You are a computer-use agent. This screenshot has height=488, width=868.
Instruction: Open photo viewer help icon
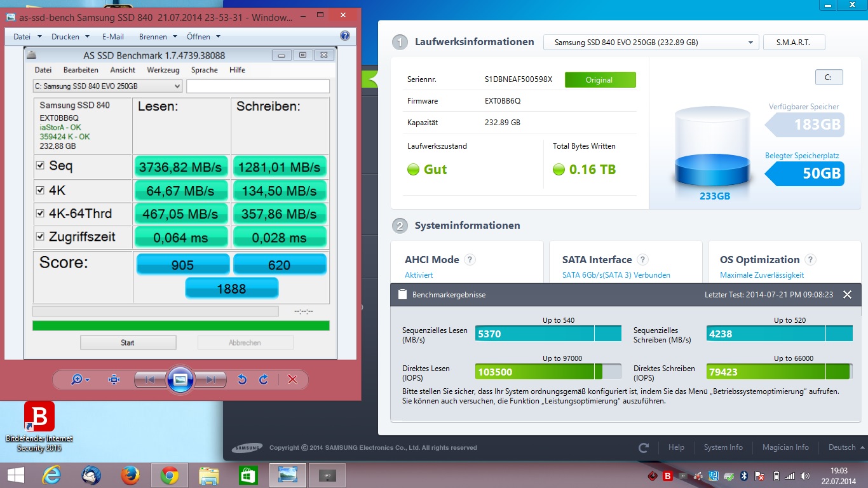[345, 36]
